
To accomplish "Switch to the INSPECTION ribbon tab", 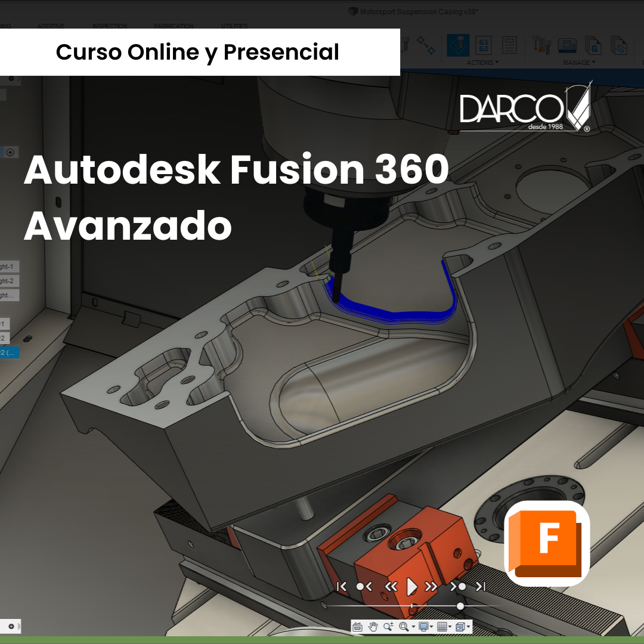I will coord(110,26).
